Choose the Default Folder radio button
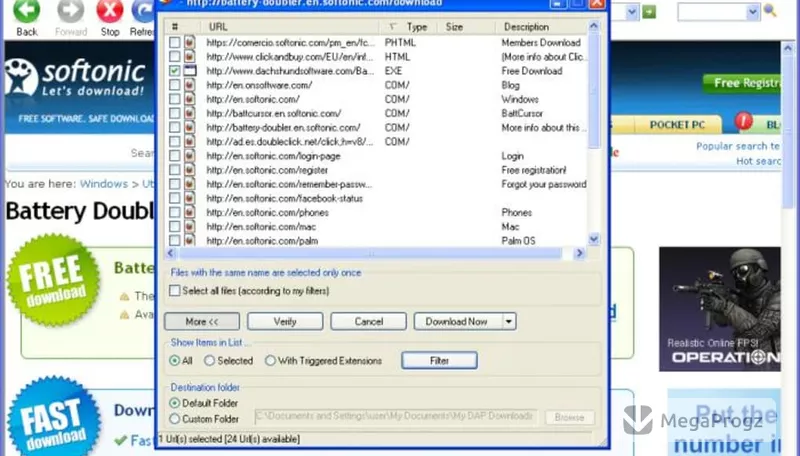 (x=174, y=403)
